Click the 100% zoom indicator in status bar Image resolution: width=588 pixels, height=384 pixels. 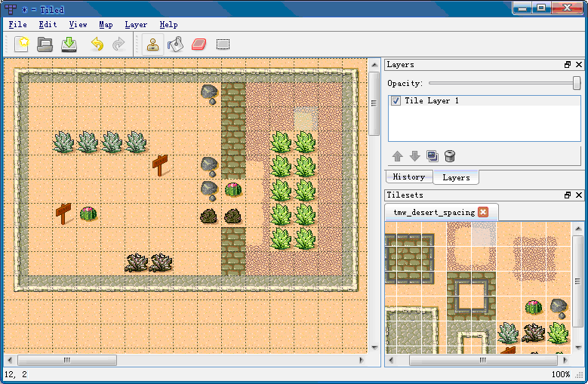point(561,374)
